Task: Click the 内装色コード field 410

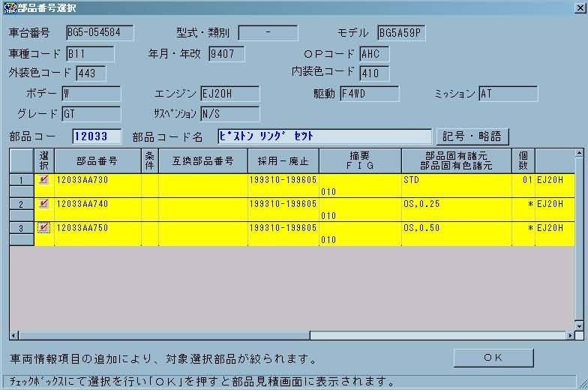Action: click(x=374, y=73)
